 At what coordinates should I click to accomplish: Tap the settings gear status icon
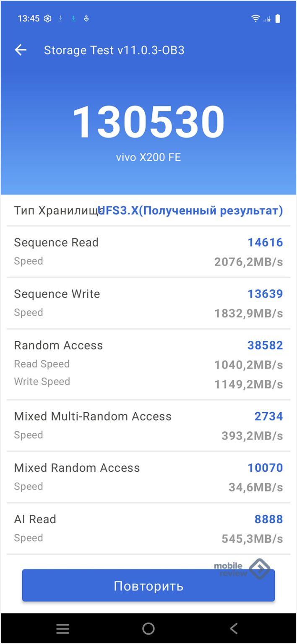pyautogui.click(x=48, y=18)
